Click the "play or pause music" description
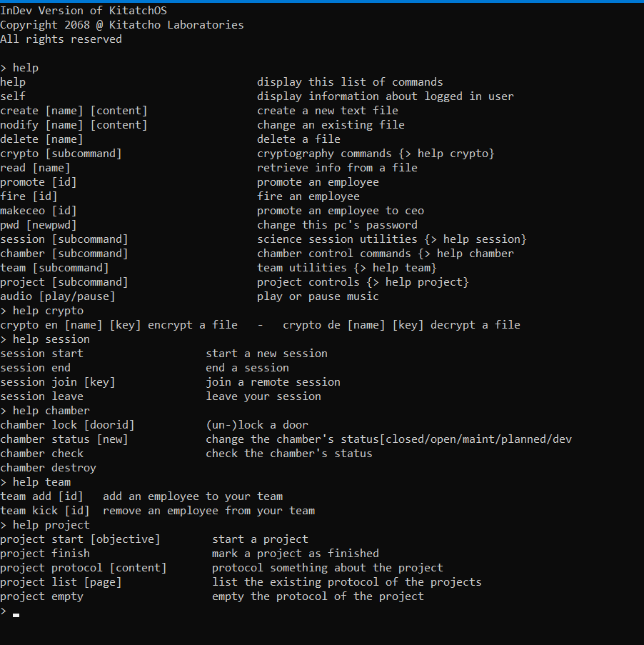Screen dimensions: 644x645 pyautogui.click(x=318, y=296)
